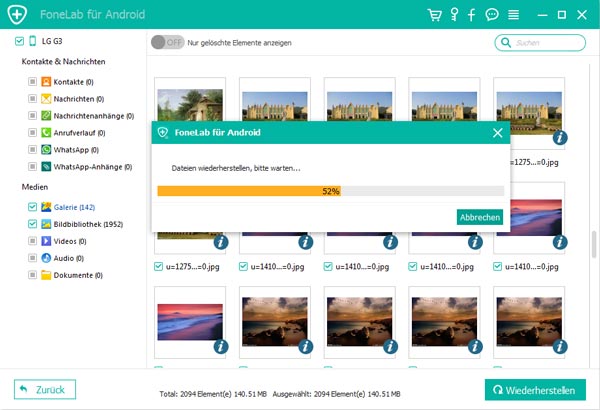Toggle the Nachrichten checkbox
The width and height of the screenshot is (600, 410).
coord(33,99)
